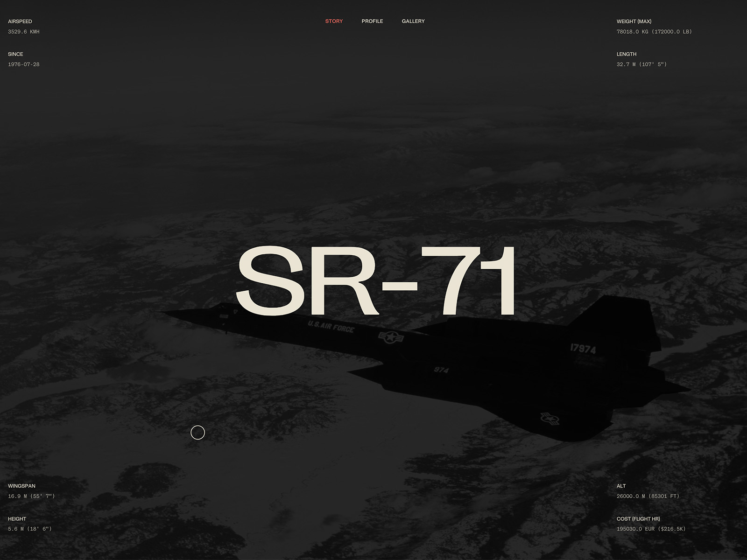The height and width of the screenshot is (560, 747).
Task: Select the ALT label
Action: click(x=621, y=486)
